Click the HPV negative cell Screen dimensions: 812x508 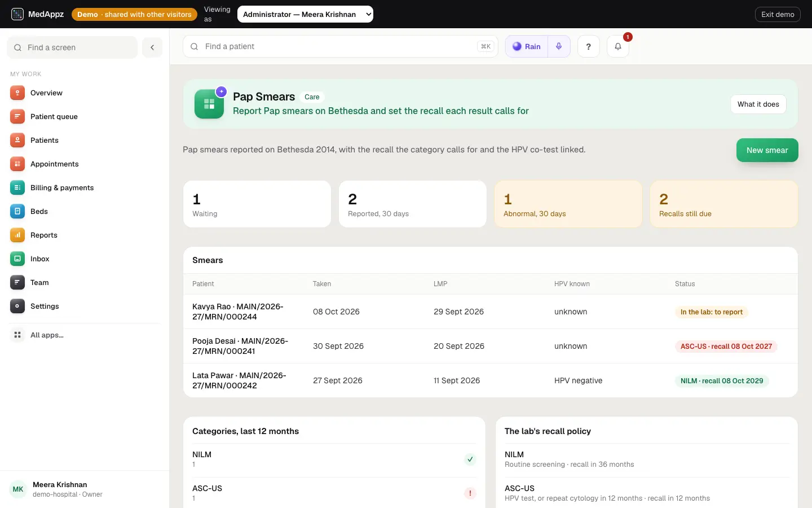click(578, 380)
